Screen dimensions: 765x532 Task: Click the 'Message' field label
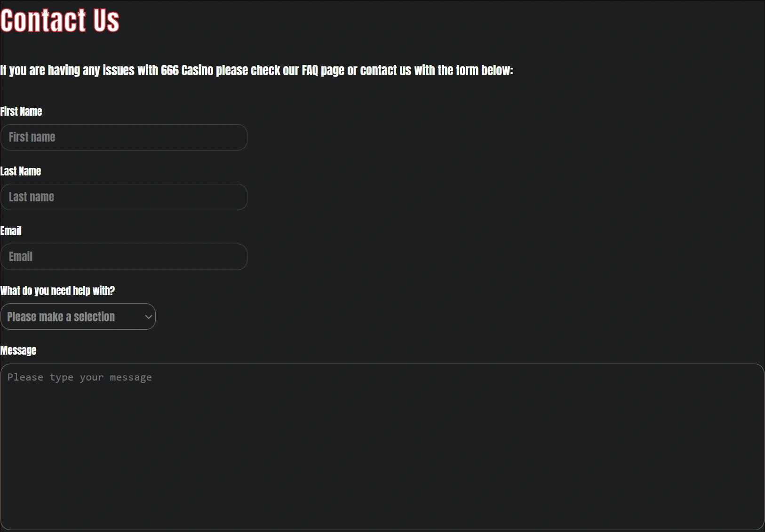[18, 350]
